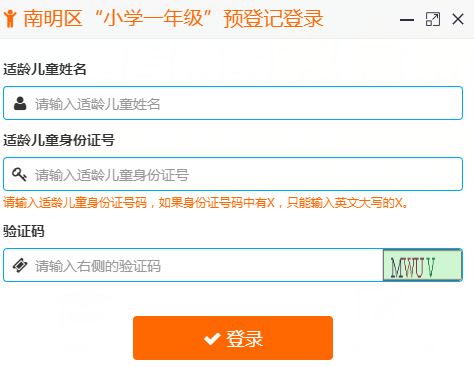Maximize the login dialog window
The height and width of the screenshot is (367, 474).
tap(433, 19)
